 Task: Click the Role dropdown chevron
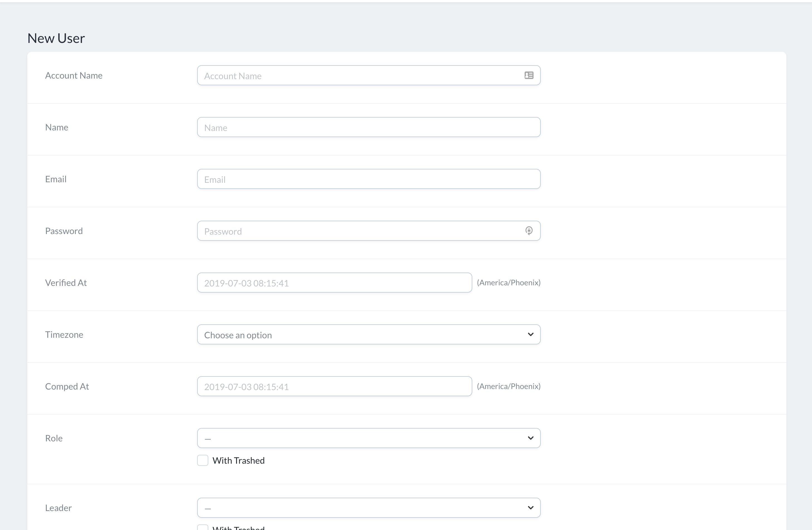click(530, 438)
